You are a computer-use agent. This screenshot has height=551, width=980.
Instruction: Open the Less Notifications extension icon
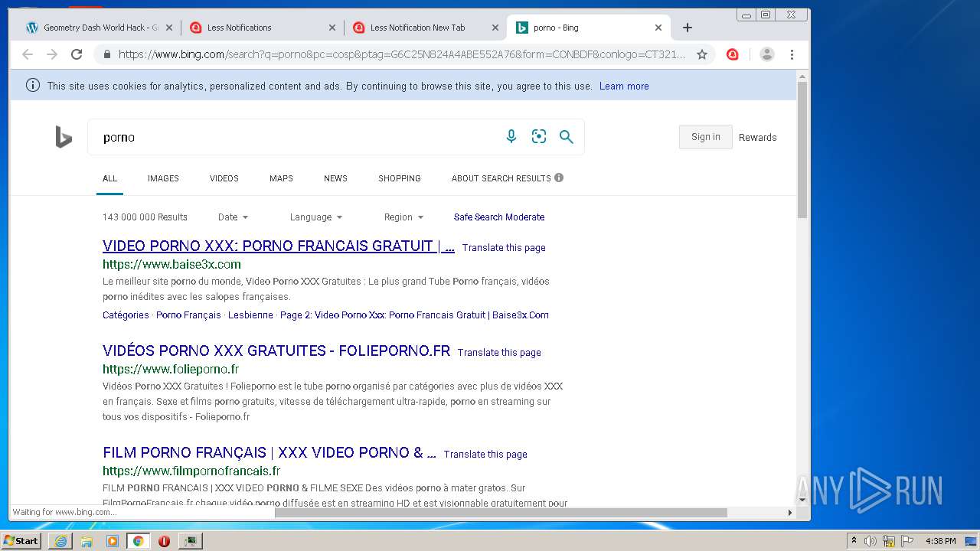(x=733, y=54)
